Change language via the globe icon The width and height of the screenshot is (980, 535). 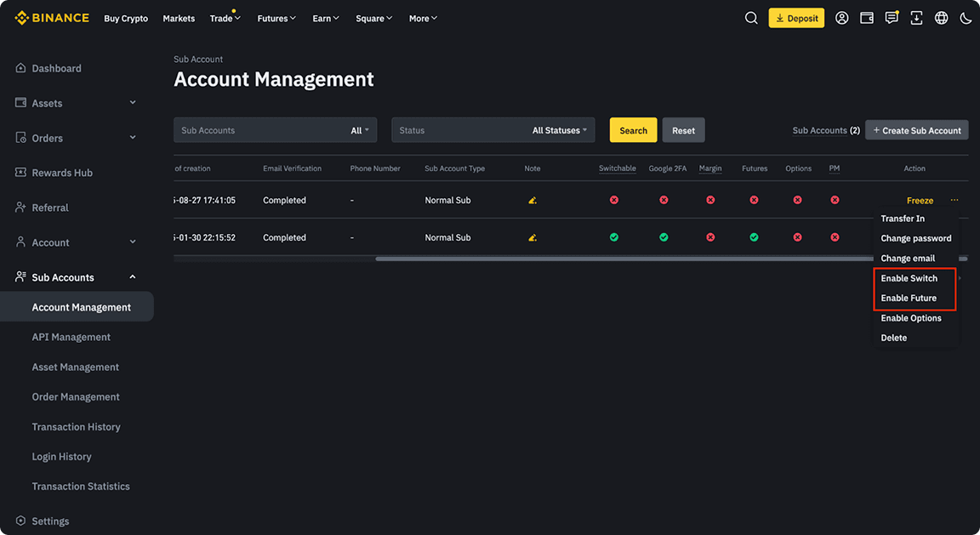[x=941, y=17]
